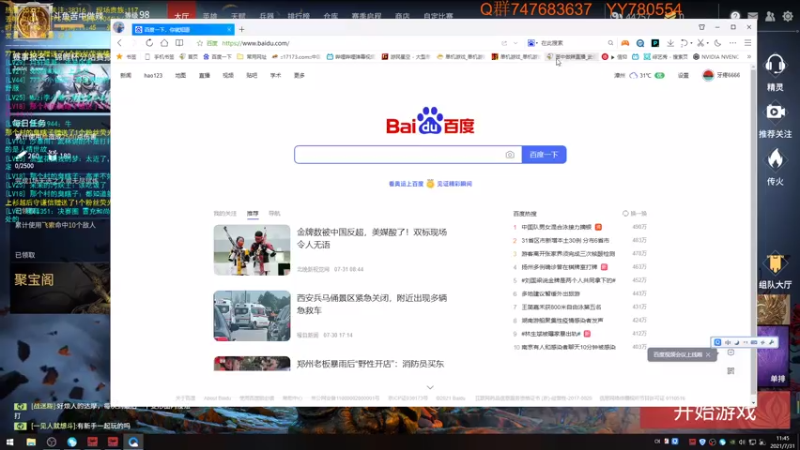Viewport: 800px width, 450px height.
Task: Open the browser hamburger menu
Action: click(x=747, y=43)
